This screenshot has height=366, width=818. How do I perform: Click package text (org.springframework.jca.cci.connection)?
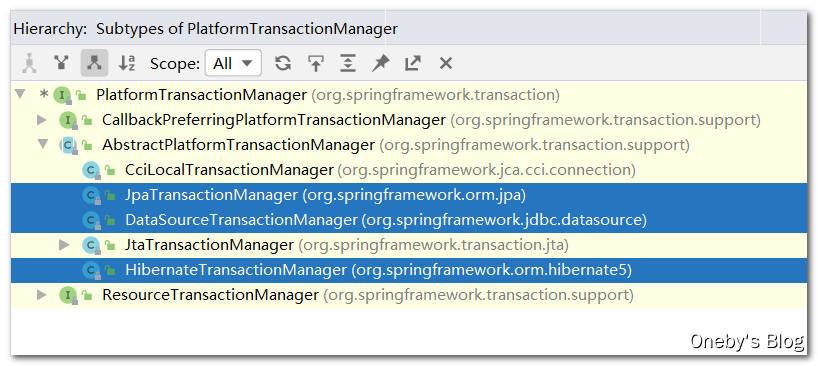coord(487,170)
